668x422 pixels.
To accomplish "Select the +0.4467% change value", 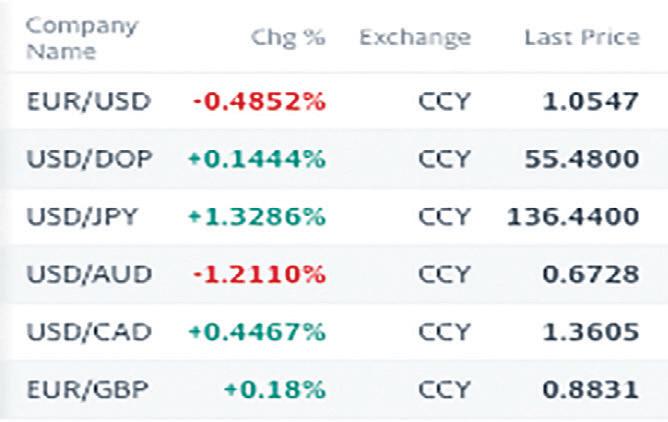I will pos(257,332).
